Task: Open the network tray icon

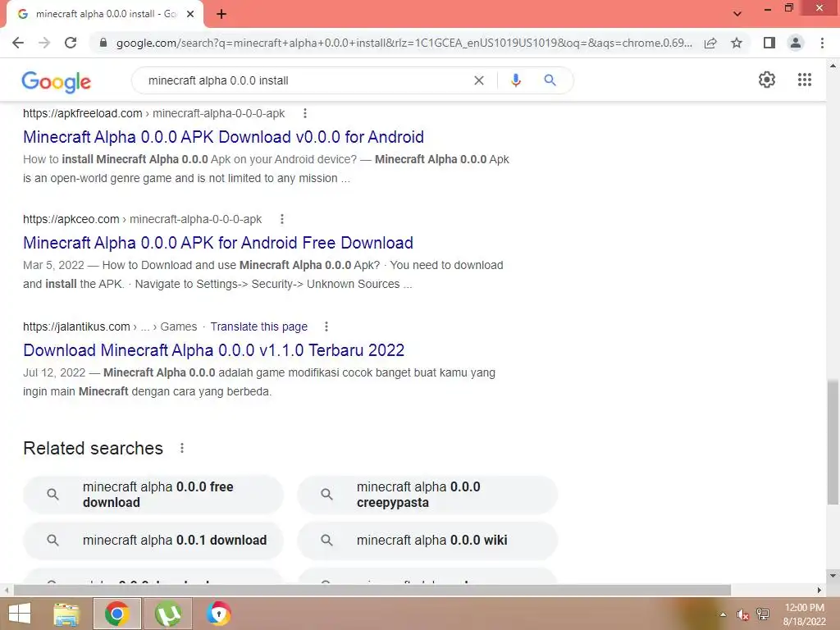Action: tap(763, 614)
